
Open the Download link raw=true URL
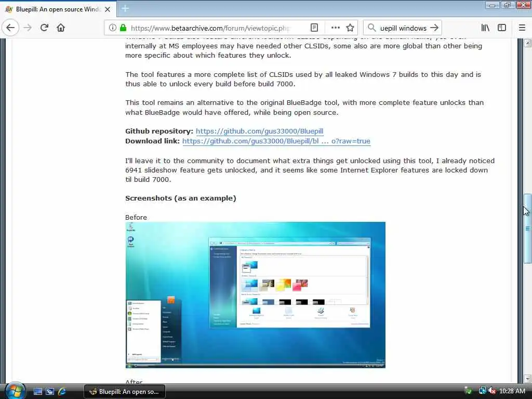point(276,141)
